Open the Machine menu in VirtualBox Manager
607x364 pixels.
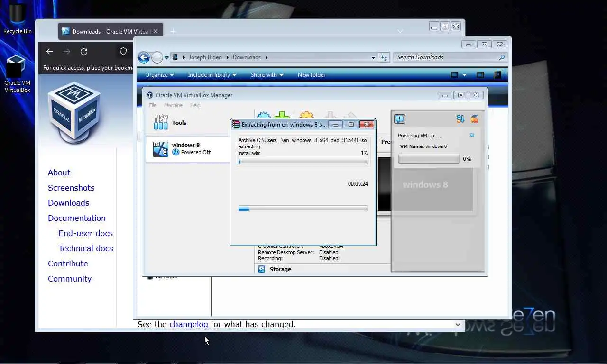point(173,105)
